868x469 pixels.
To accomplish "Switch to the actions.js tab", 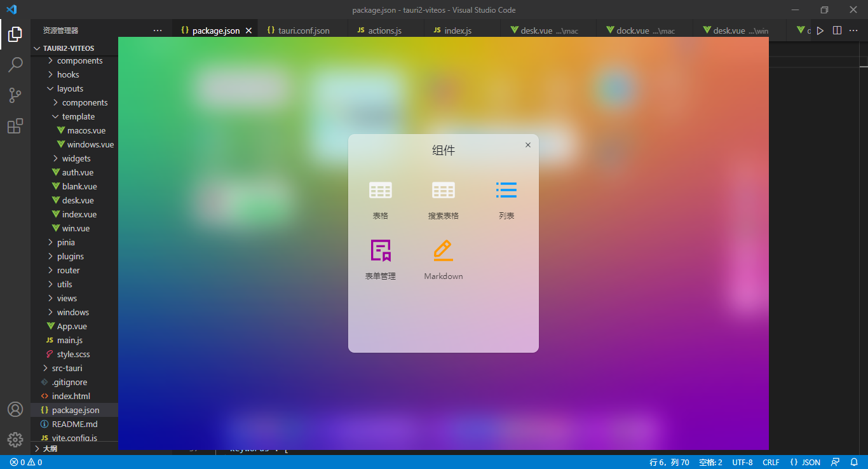I will pyautogui.click(x=384, y=30).
